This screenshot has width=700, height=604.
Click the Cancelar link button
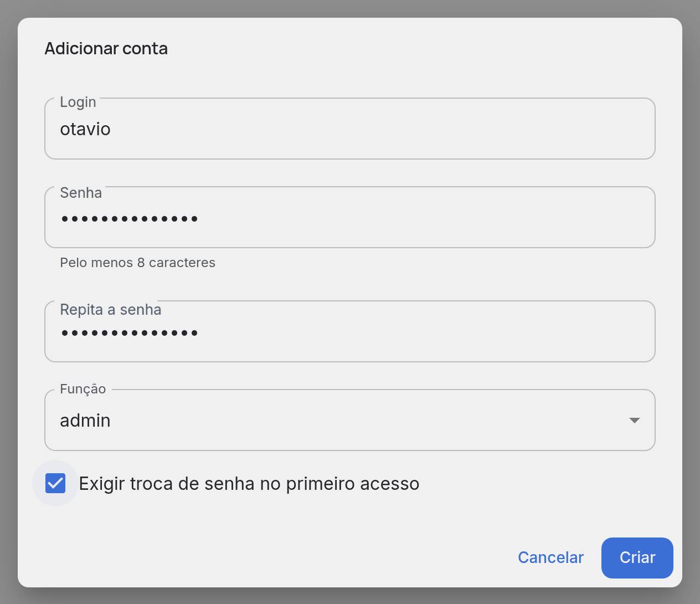tap(550, 557)
